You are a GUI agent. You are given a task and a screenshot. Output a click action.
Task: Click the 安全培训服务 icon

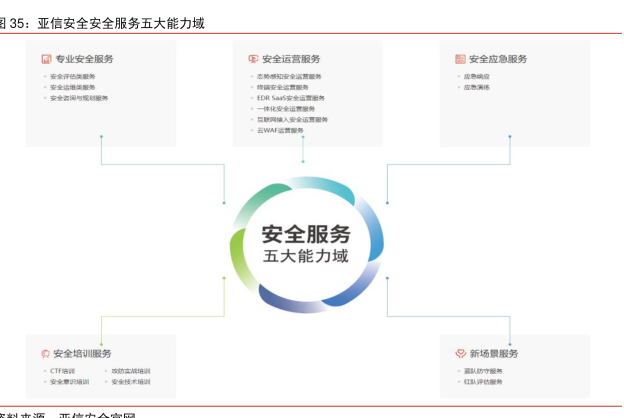tap(46, 354)
